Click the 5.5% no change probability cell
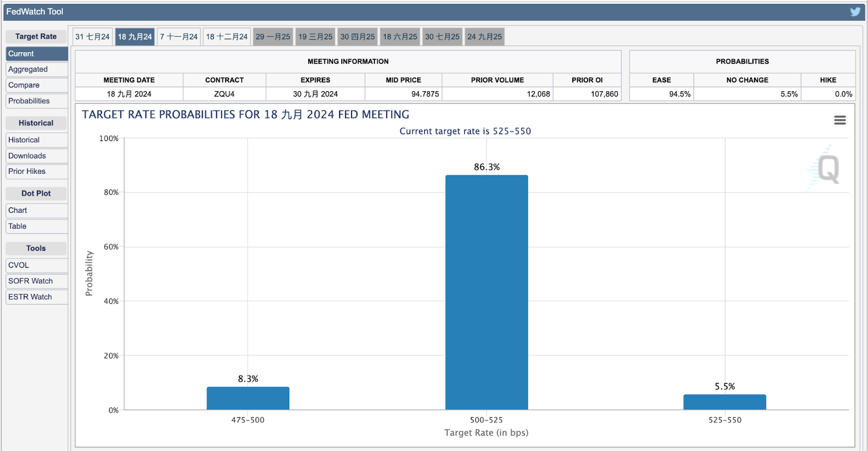The height and width of the screenshot is (451, 868). [748, 94]
